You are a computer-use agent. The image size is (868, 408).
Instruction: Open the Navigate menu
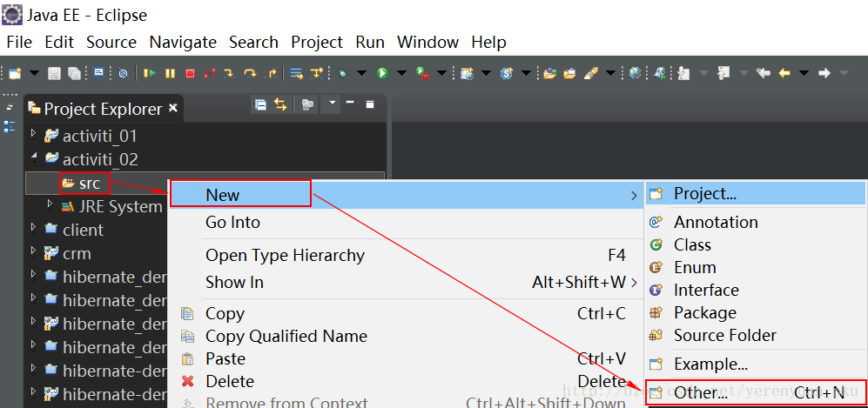(x=183, y=42)
